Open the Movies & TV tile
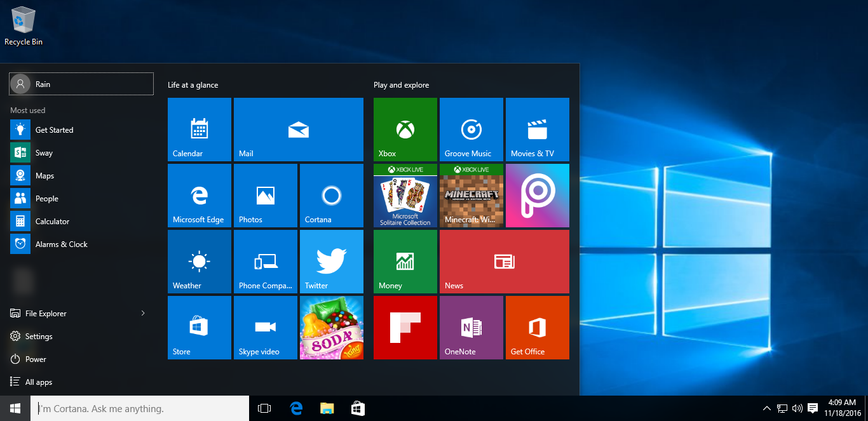This screenshot has height=421, width=868. point(538,130)
